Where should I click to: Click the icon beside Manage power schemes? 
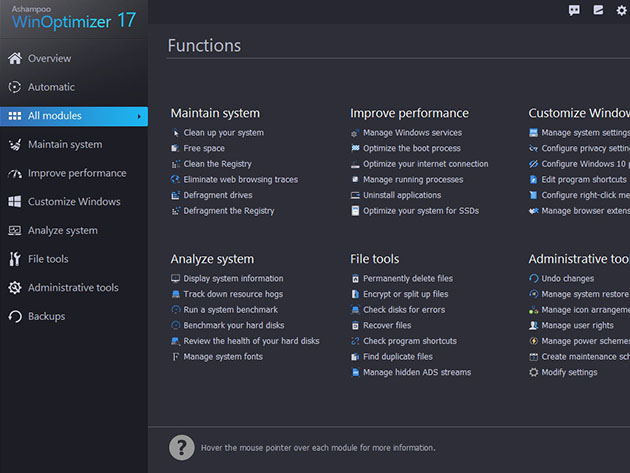click(x=534, y=341)
